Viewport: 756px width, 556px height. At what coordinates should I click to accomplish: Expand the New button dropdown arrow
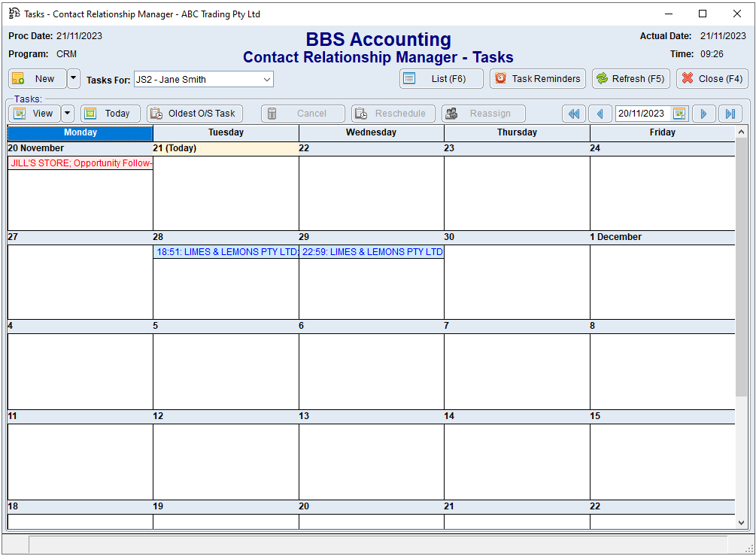[x=72, y=78]
